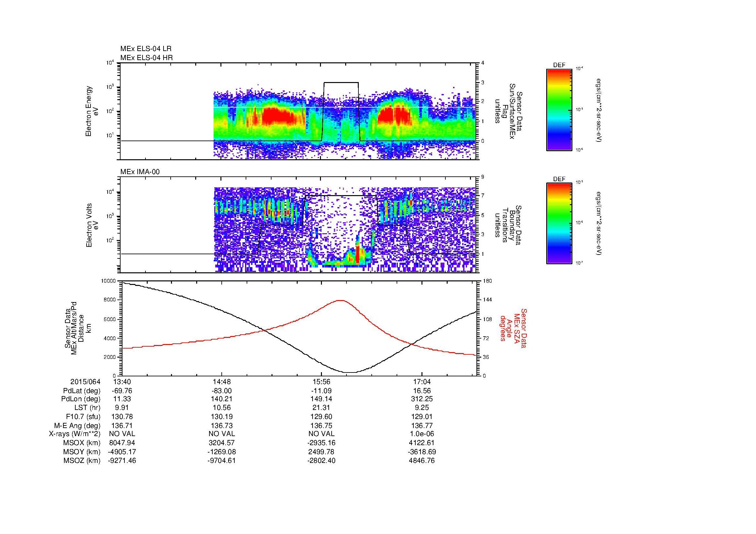Click the PdLat value '-83.00'

tap(222, 391)
